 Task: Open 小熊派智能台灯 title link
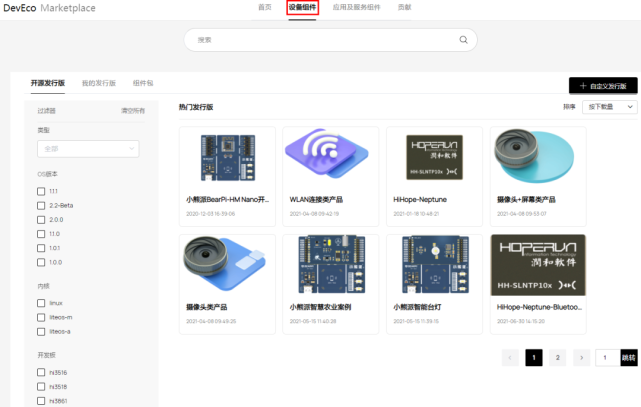pyautogui.click(x=417, y=307)
